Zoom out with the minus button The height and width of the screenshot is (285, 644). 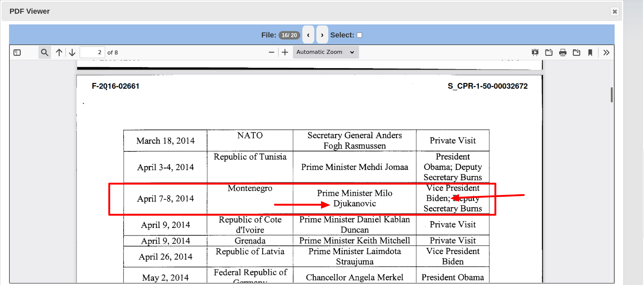tap(272, 52)
